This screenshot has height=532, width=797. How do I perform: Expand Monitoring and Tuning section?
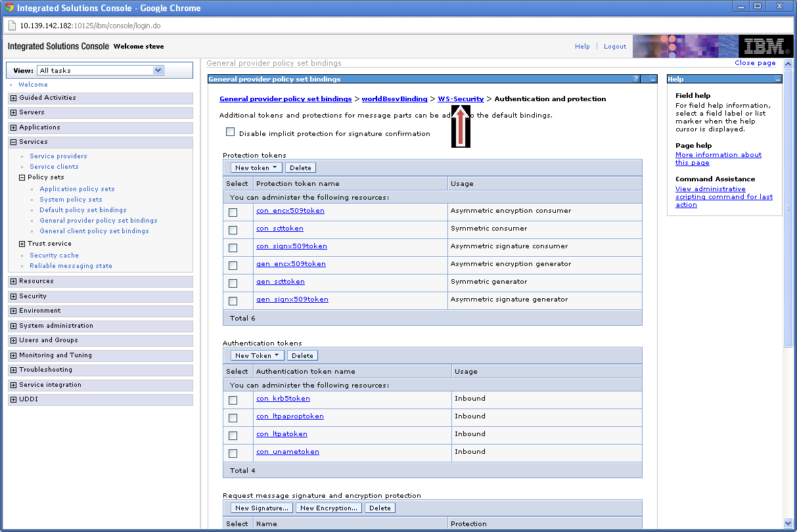pyautogui.click(x=14, y=355)
